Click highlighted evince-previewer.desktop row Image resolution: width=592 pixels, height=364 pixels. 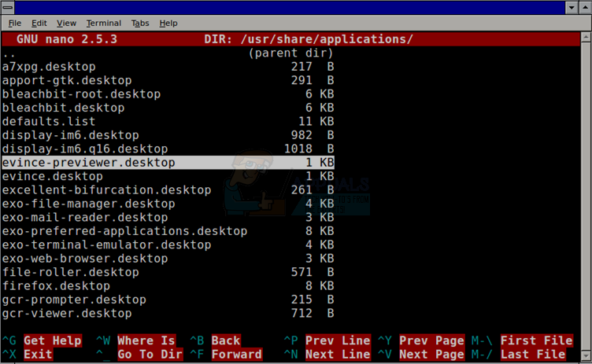coord(168,163)
